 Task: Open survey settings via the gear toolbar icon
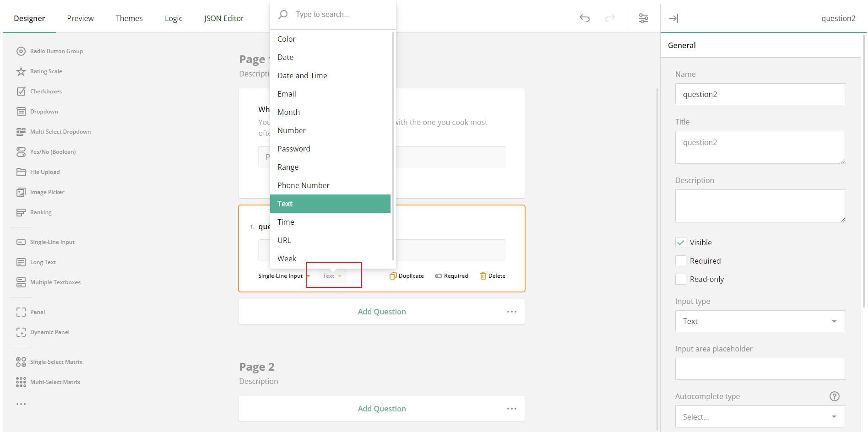644,18
